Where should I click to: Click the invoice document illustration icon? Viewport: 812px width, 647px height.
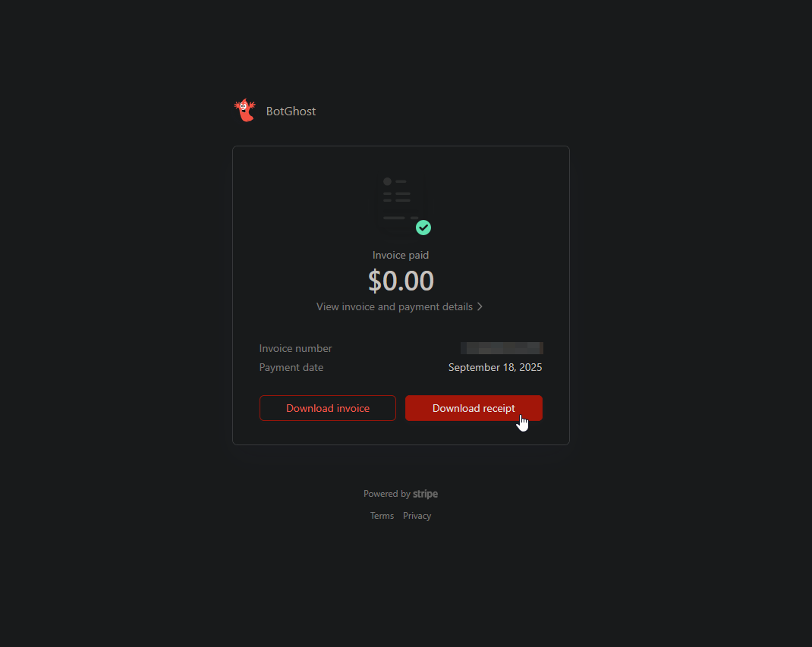pyautogui.click(x=401, y=204)
